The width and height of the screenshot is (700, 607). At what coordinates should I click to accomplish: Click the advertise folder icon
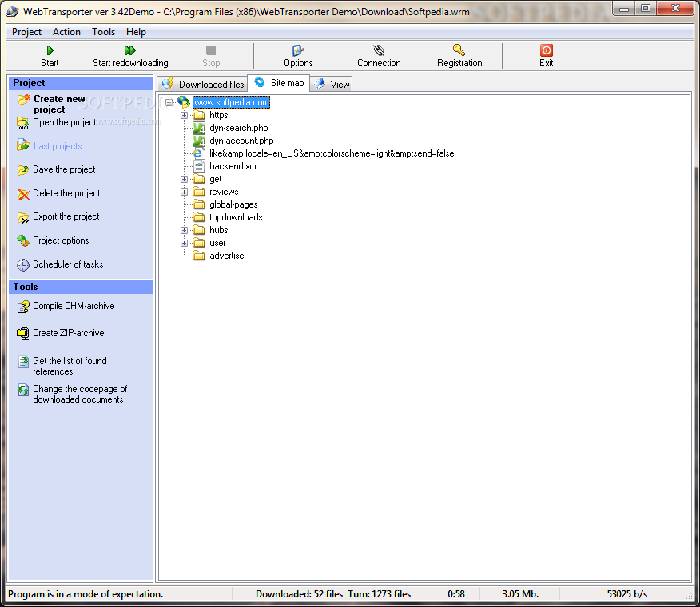[199, 256]
